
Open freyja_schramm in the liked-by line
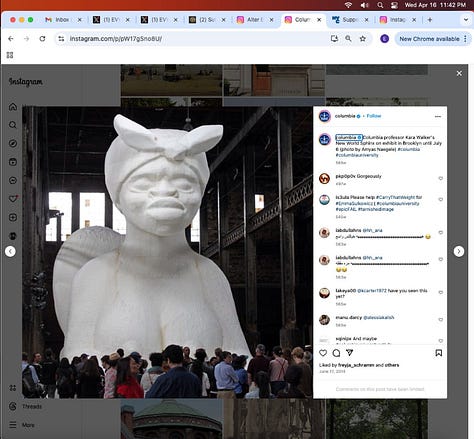pos(356,365)
